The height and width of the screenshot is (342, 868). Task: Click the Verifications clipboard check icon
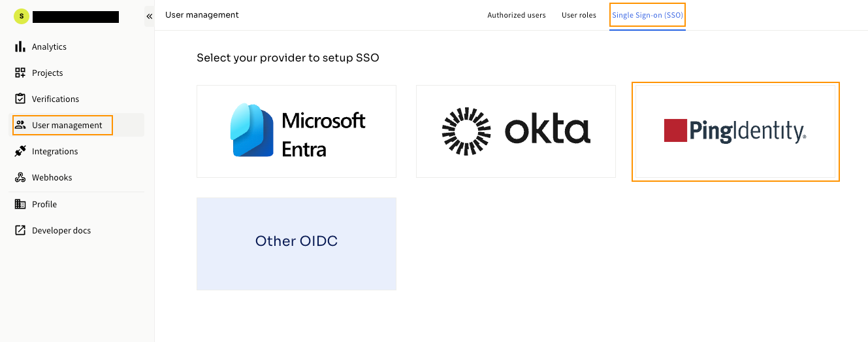point(20,99)
